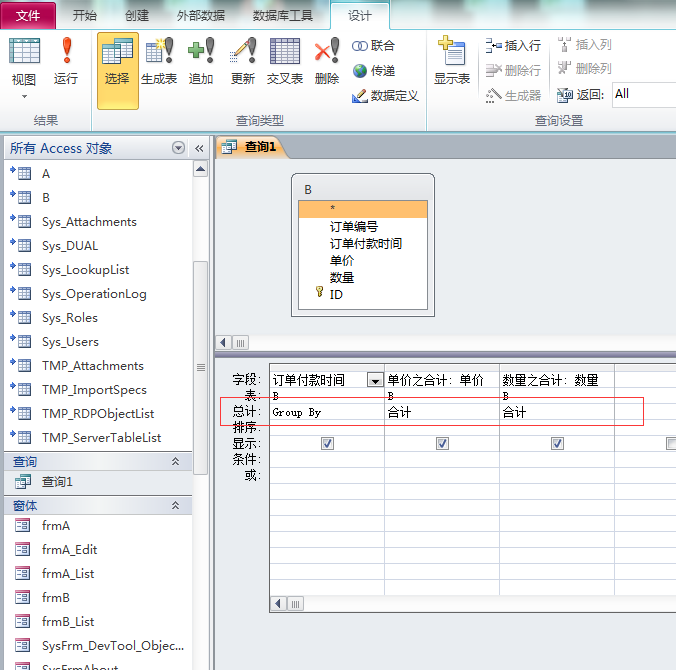676x670 pixels.
Task: Click design grid horizontal scroll-left arrow
Action: (x=279, y=604)
